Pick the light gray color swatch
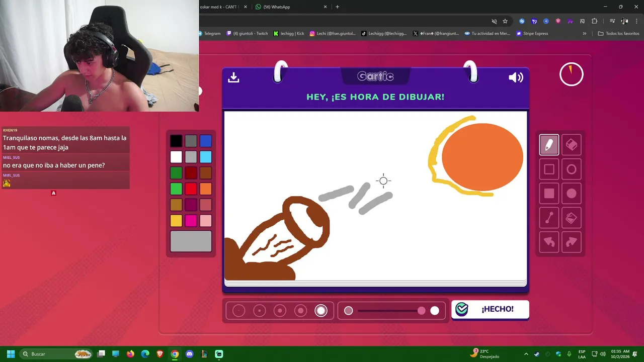 tap(191, 157)
